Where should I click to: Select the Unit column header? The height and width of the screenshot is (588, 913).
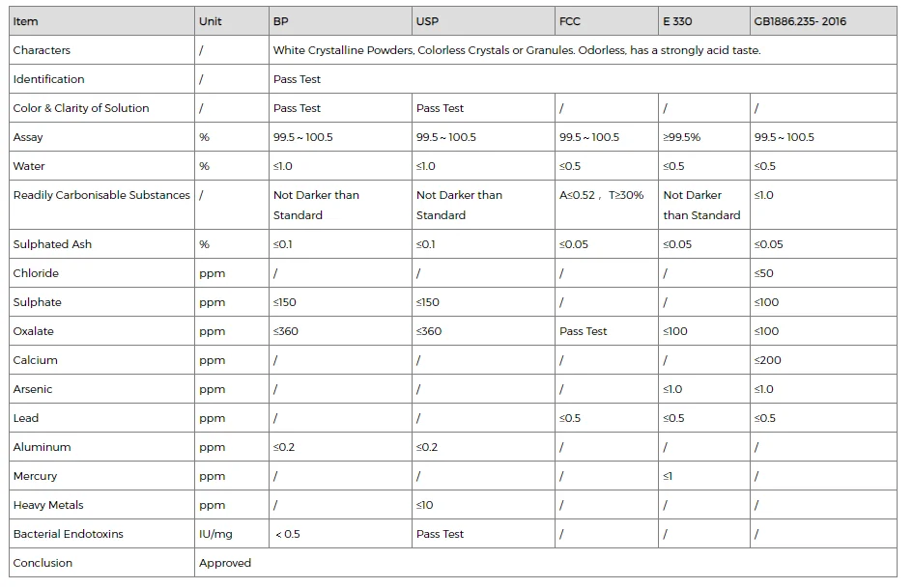(x=231, y=21)
